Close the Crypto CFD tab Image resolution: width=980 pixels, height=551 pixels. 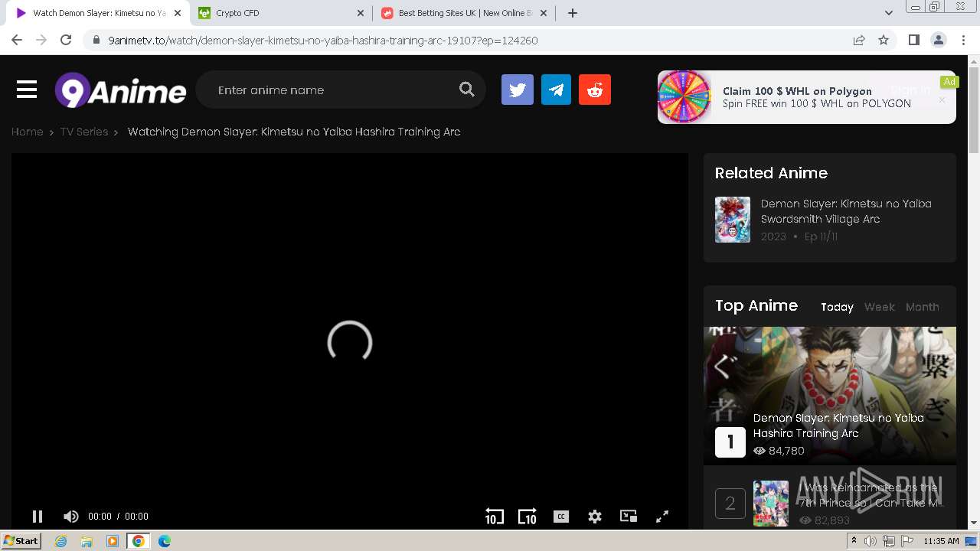(361, 13)
